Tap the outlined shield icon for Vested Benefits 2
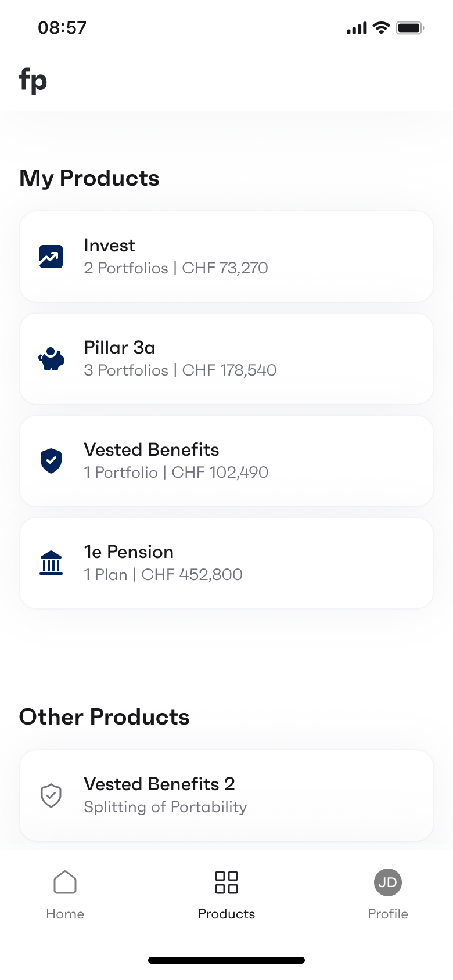Image resolution: width=453 pixels, height=980 pixels. click(51, 795)
